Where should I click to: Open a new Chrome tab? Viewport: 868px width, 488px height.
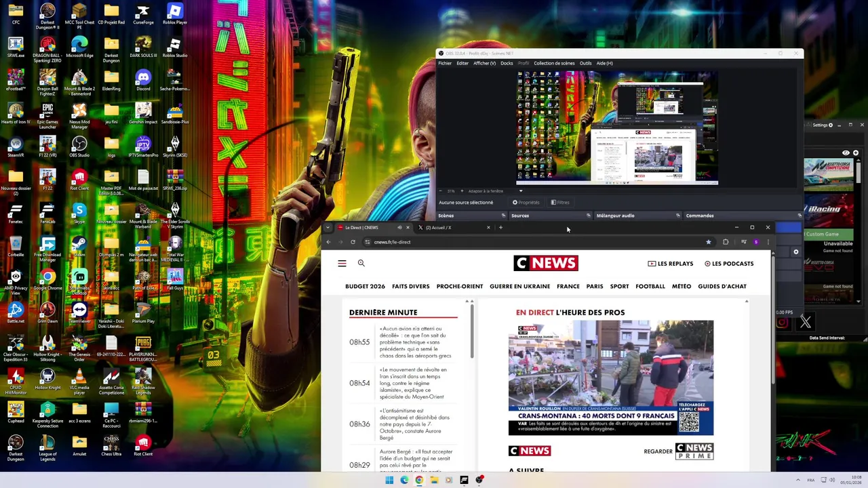click(500, 228)
